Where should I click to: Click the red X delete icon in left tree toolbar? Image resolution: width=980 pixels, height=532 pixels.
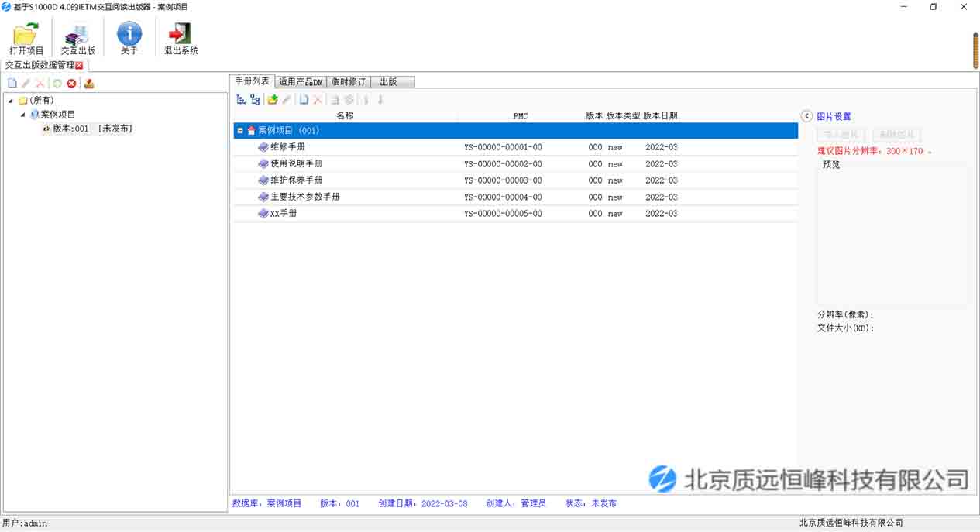[x=40, y=84]
